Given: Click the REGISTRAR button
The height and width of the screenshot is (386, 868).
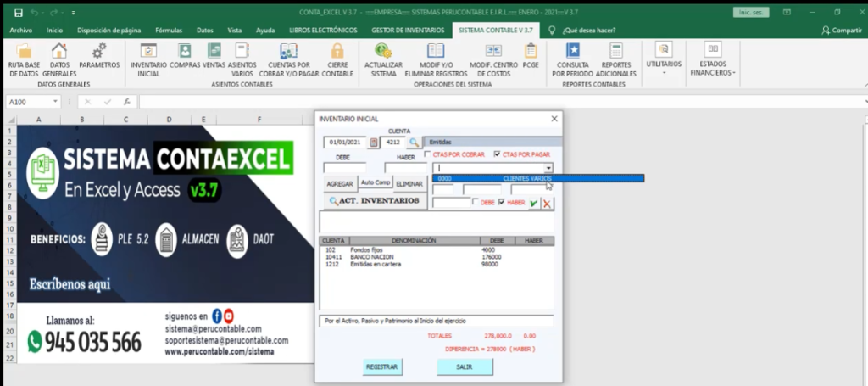Looking at the screenshot, I should 382,366.
